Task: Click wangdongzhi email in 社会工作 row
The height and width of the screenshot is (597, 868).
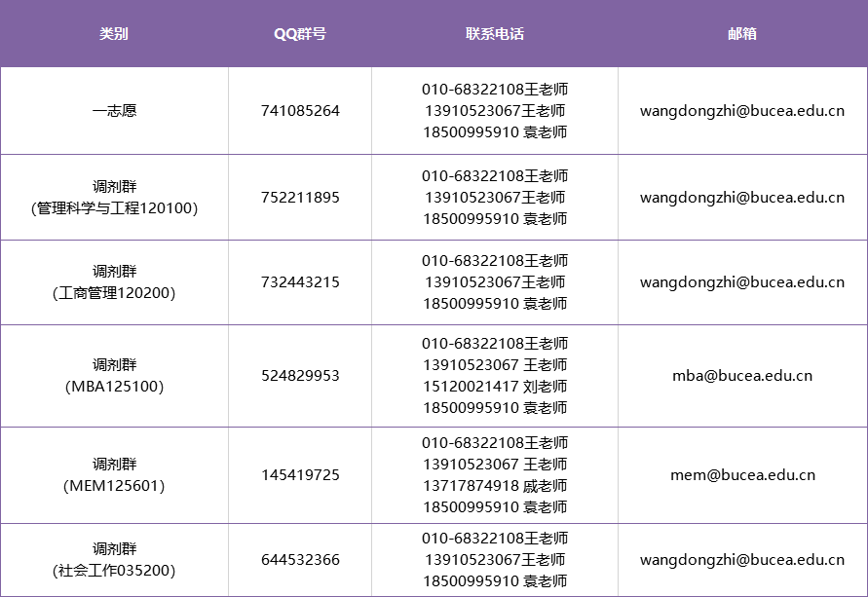Action: pos(742,559)
